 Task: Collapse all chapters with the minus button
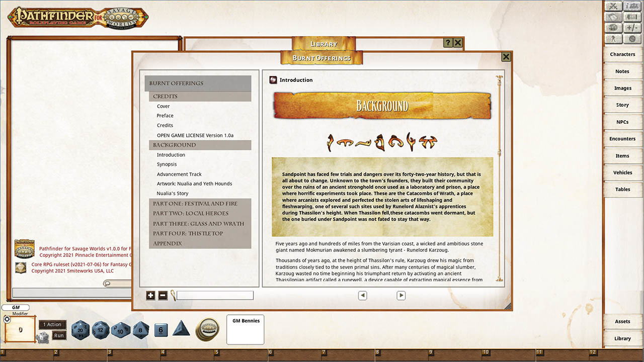163,296
